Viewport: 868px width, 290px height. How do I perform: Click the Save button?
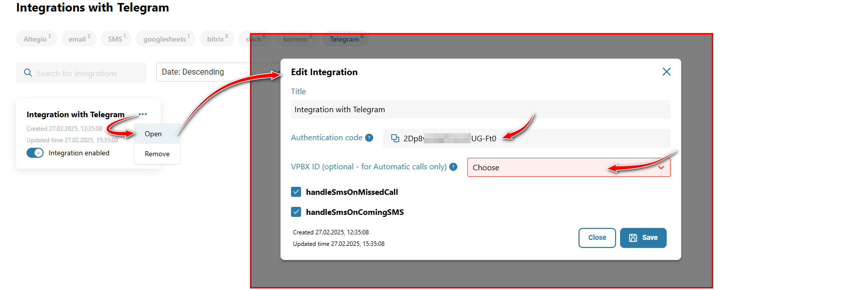tap(643, 238)
